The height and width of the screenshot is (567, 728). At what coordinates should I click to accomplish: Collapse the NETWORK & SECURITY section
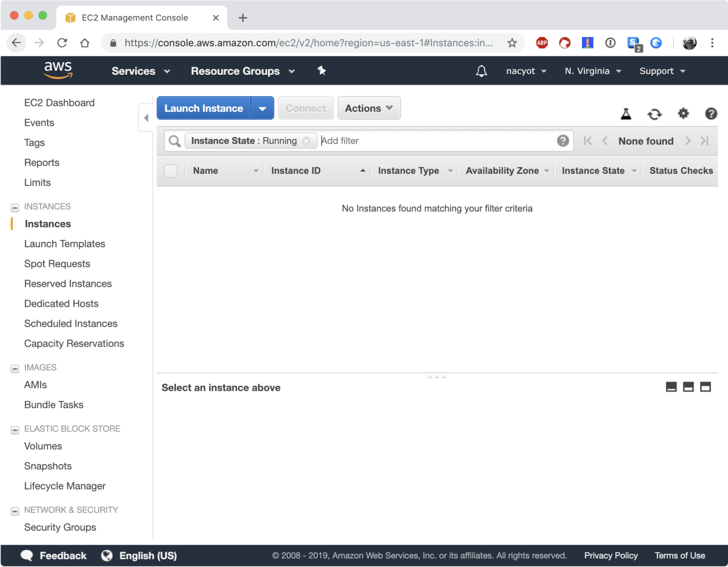point(15,511)
